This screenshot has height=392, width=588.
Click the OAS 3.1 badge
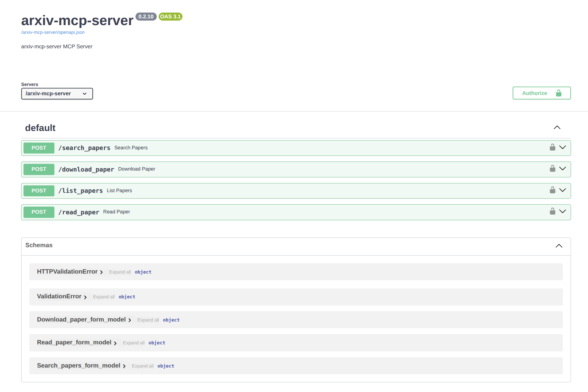171,16
